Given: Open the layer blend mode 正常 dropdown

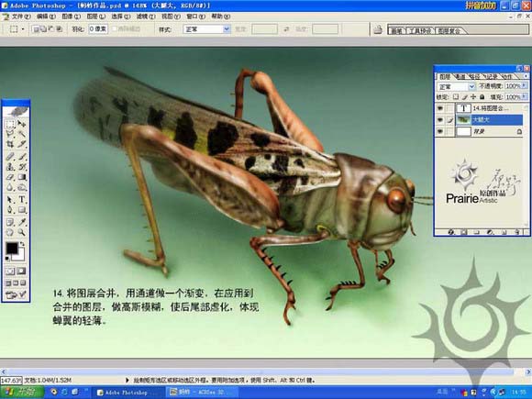Looking at the screenshot, I should tap(456, 87).
